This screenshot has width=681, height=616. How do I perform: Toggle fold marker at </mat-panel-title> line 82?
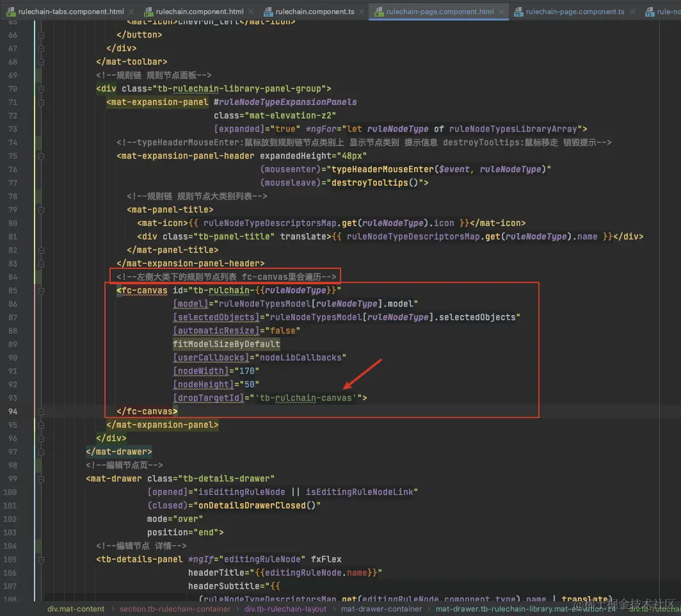41,250
